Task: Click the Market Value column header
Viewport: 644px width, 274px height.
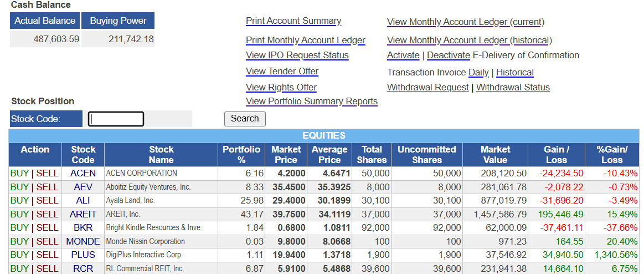Action: click(496, 155)
